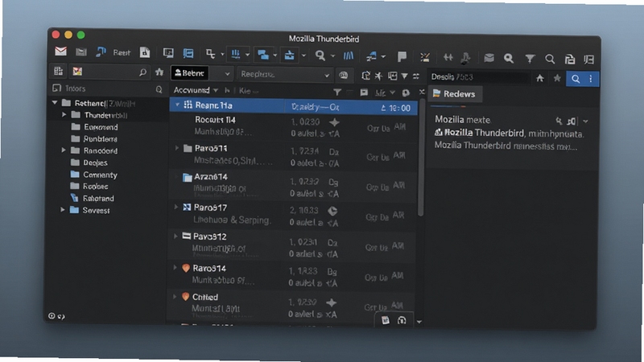Click the top toolbar funnel filter icon
This screenshot has height=362, width=644.
coord(530,59)
